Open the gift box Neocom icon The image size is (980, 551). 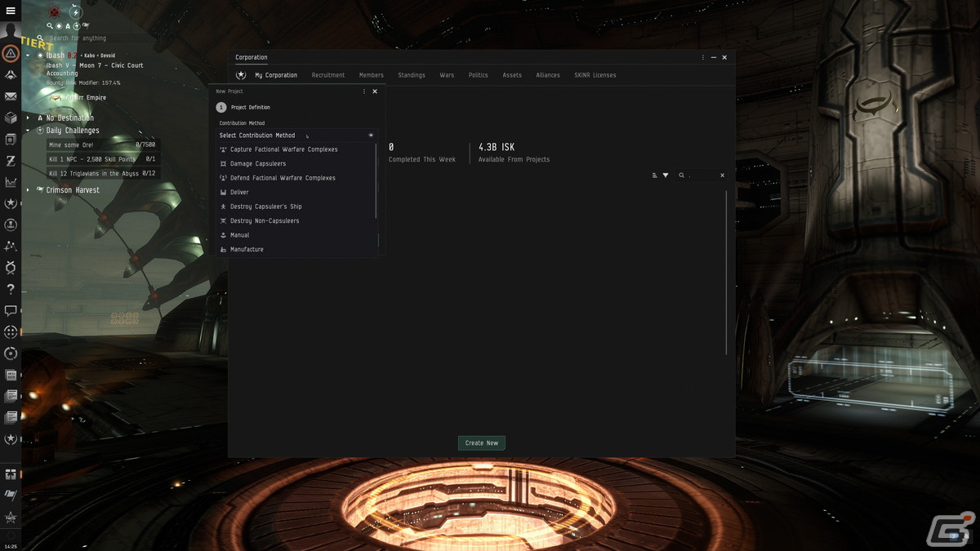11,473
